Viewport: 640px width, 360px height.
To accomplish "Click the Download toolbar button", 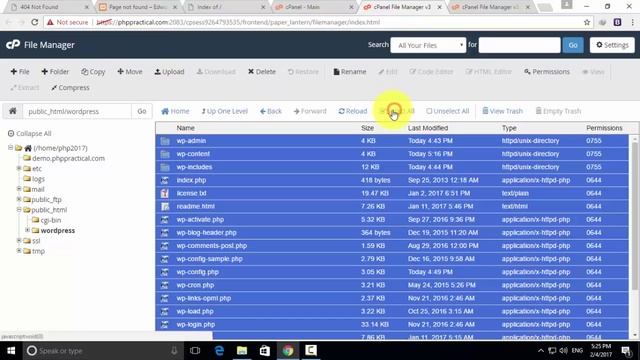I will (x=216, y=72).
